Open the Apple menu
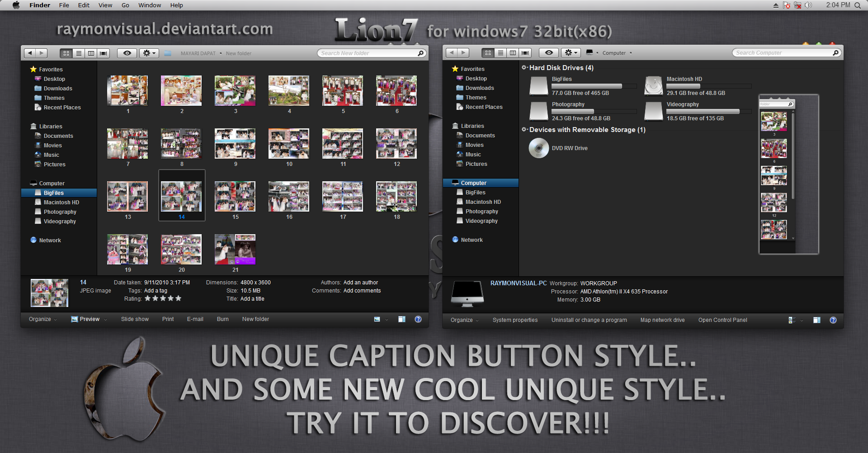 (x=16, y=5)
